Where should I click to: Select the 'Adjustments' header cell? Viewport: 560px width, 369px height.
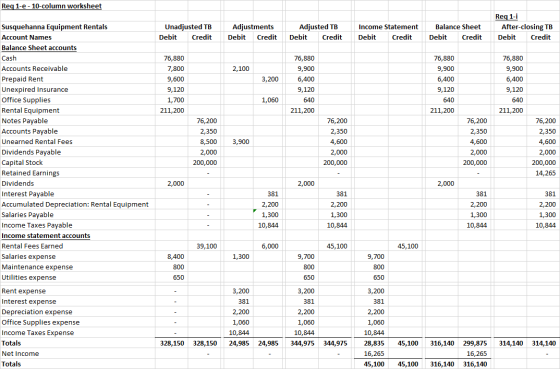pyautogui.click(x=253, y=27)
